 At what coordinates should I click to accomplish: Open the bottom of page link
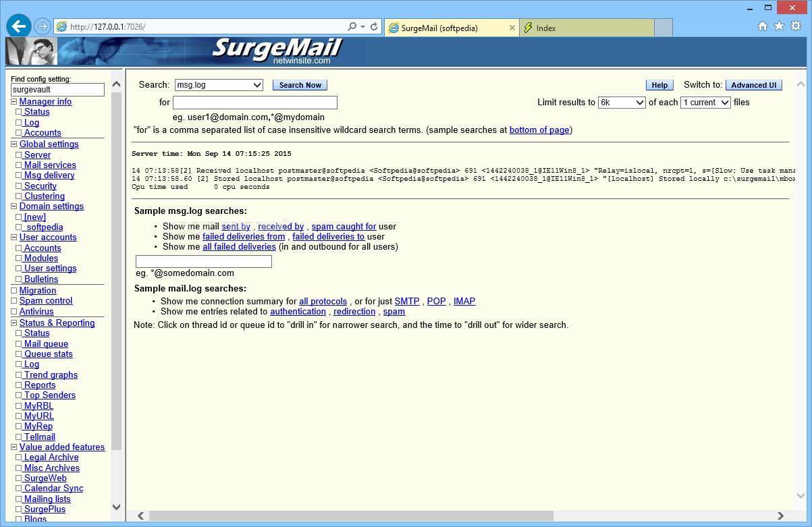tap(539, 130)
